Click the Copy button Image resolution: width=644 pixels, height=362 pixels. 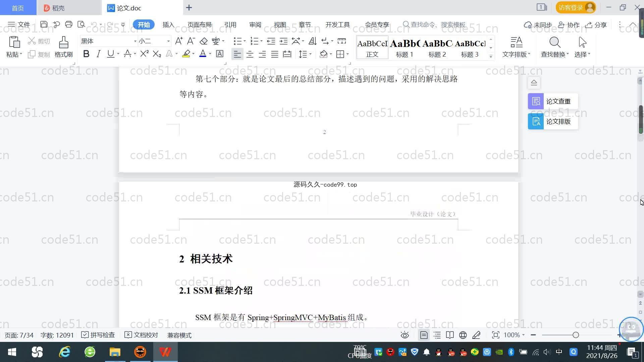[39, 54]
